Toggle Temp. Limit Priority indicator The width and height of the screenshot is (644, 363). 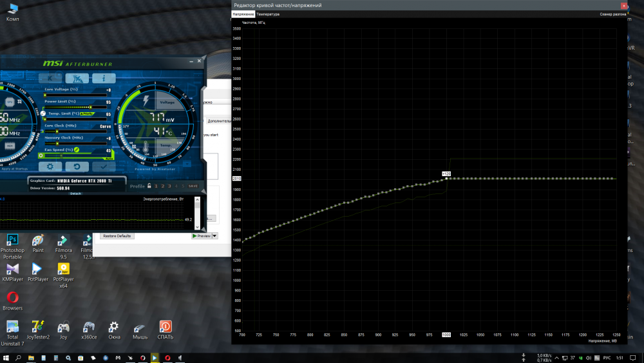pyautogui.click(x=87, y=113)
